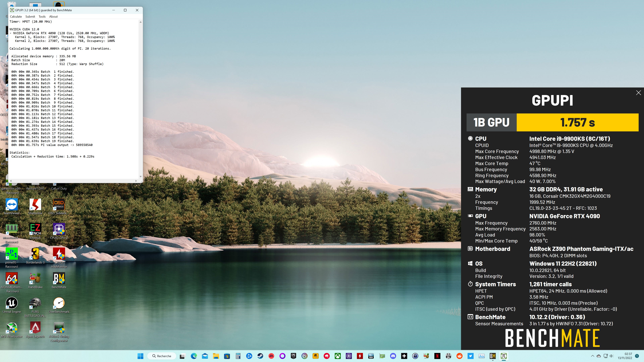
Task: Open Microsoft Store from the taskbar
Action: click(x=227, y=356)
